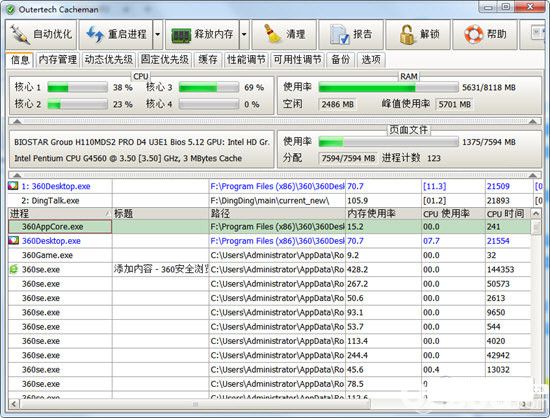Click the 空闲 value 2486 MB

(337, 104)
